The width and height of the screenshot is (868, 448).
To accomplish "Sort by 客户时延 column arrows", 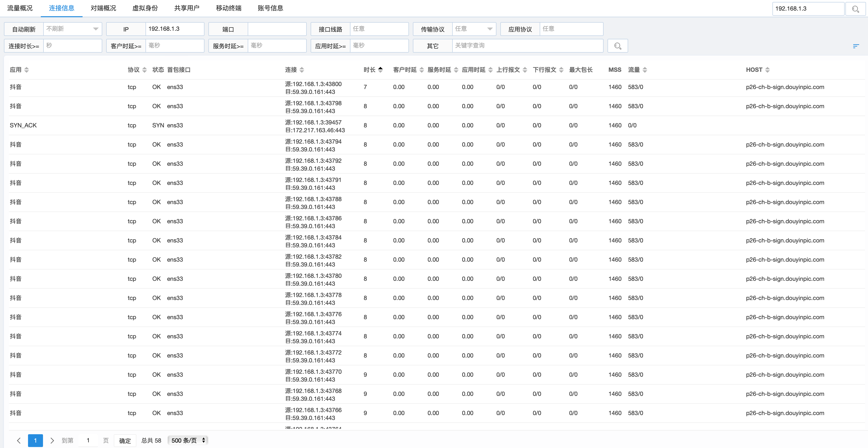I will (421, 70).
